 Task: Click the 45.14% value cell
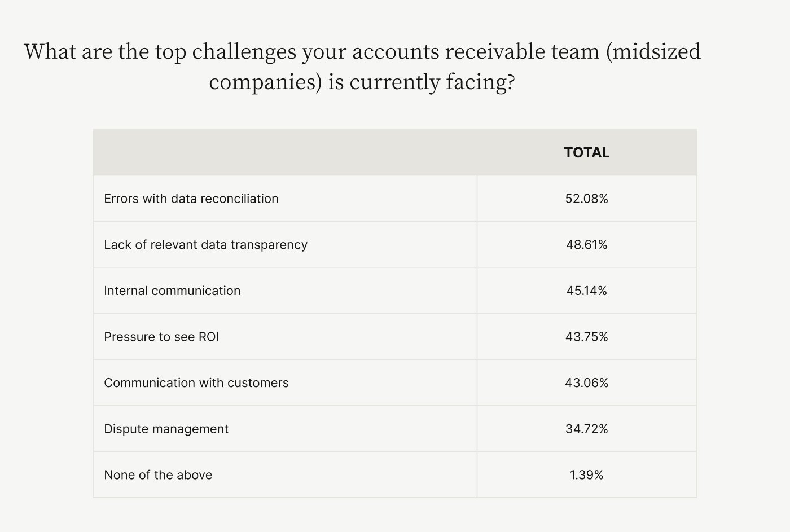point(587,291)
